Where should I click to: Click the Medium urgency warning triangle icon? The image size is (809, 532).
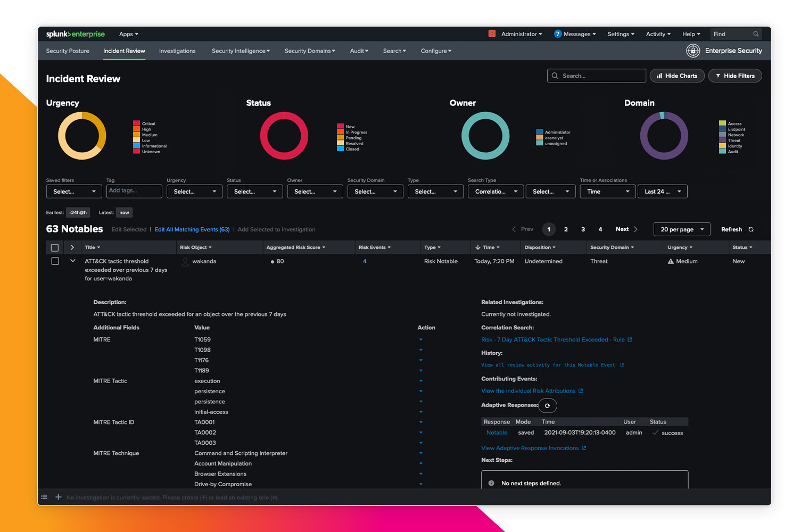(x=671, y=261)
